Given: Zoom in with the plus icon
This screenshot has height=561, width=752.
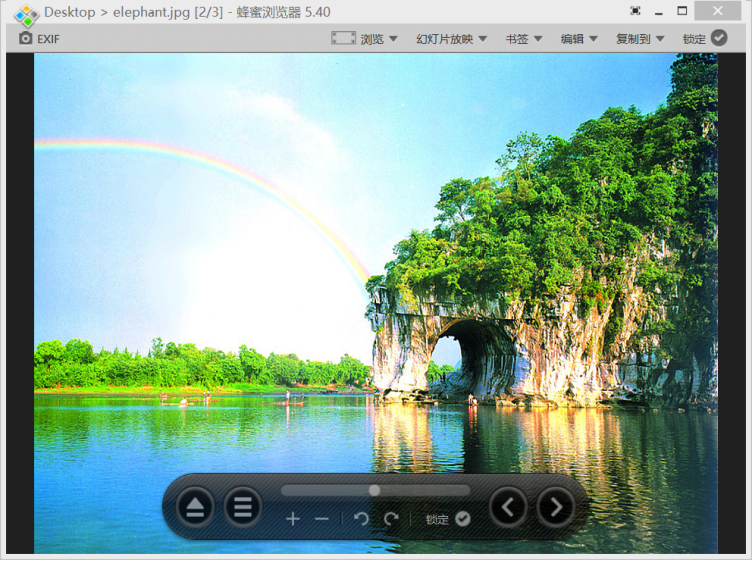Looking at the screenshot, I should 293,519.
